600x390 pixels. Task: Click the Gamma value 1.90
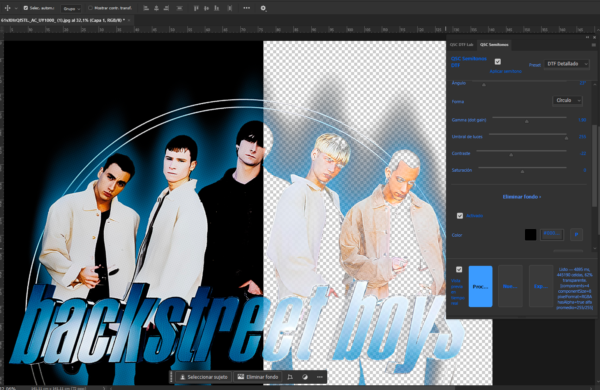pyautogui.click(x=582, y=120)
